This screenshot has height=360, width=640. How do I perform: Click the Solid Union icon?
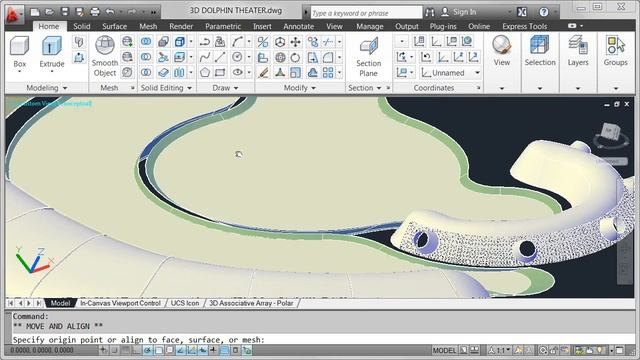point(146,42)
